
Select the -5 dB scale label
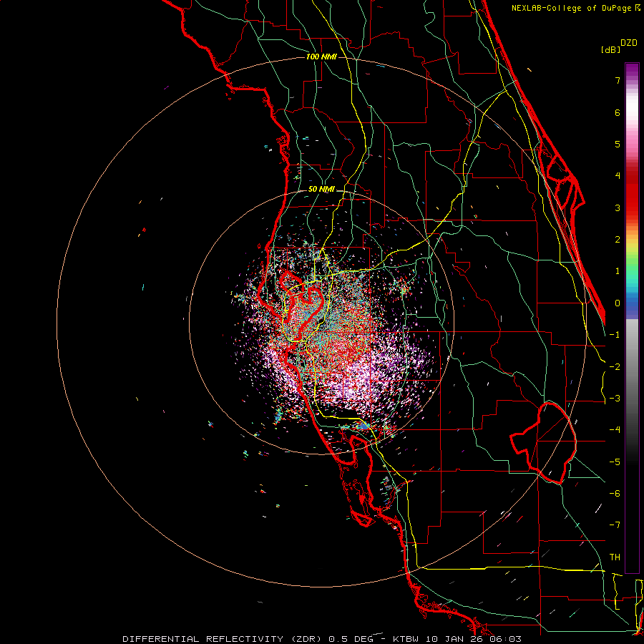[x=615, y=462]
